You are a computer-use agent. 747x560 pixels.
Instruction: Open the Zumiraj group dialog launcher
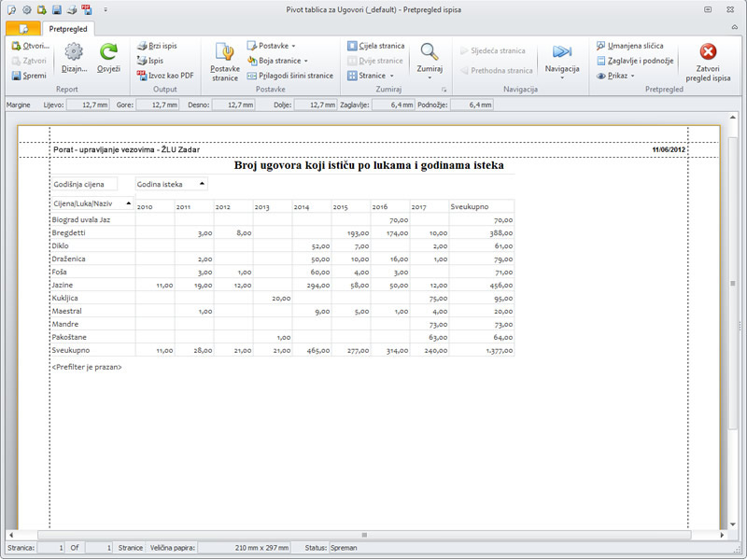(444, 89)
